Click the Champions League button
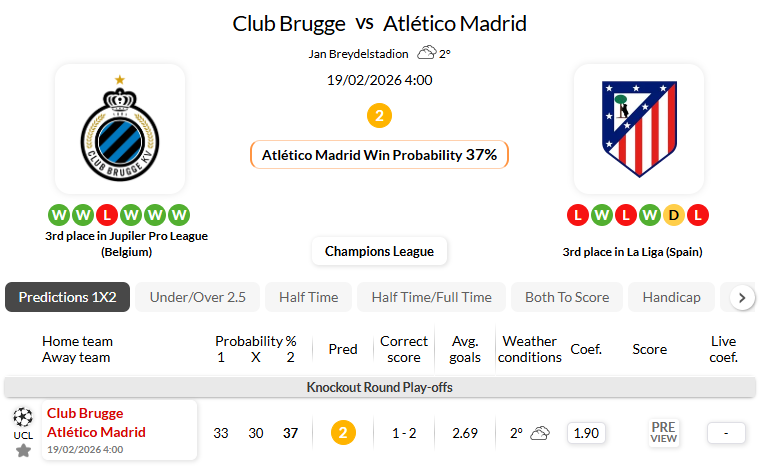 [x=379, y=251]
